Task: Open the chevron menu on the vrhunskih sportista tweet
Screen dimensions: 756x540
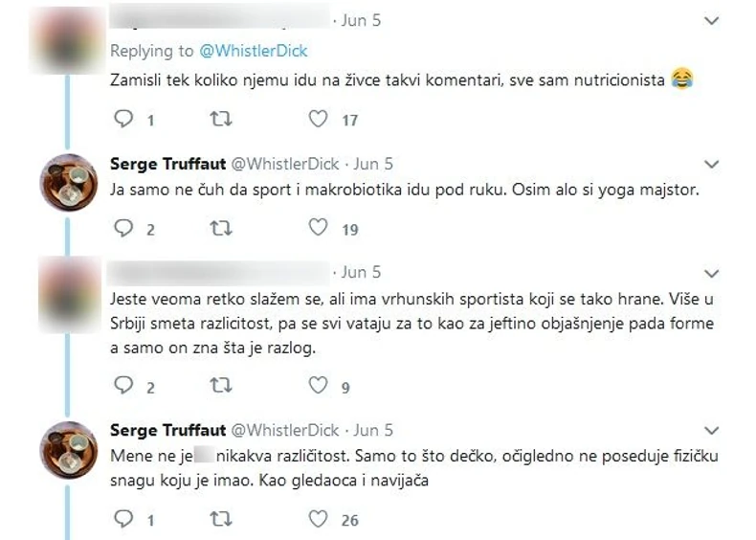Action: pyautogui.click(x=711, y=272)
